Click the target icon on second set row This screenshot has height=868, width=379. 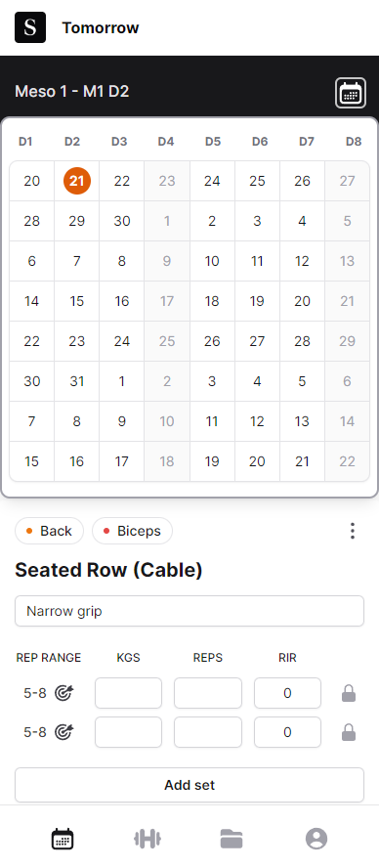point(64,732)
